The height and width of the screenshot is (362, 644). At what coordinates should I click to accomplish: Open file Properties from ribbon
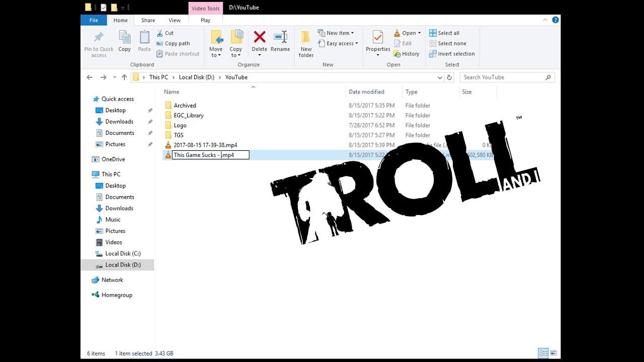(x=378, y=40)
